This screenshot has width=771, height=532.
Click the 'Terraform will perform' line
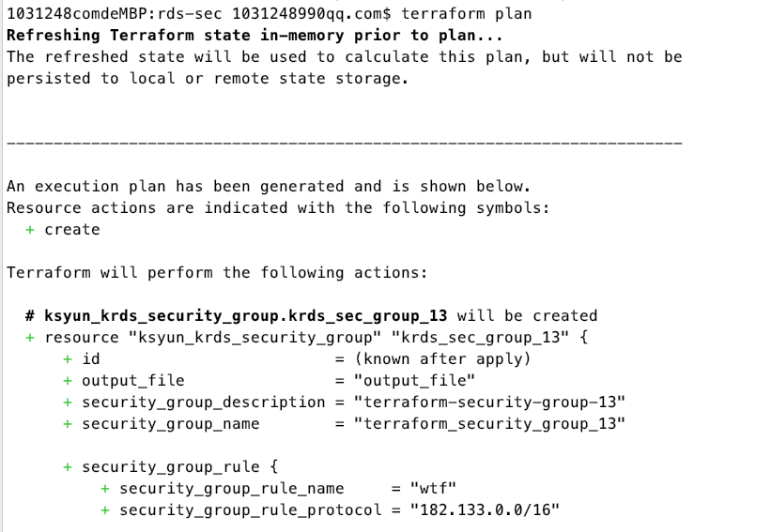(217, 273)
